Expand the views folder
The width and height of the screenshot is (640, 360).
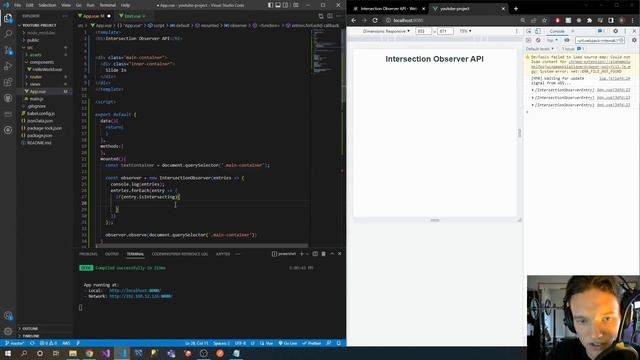(x=35, y=84)
